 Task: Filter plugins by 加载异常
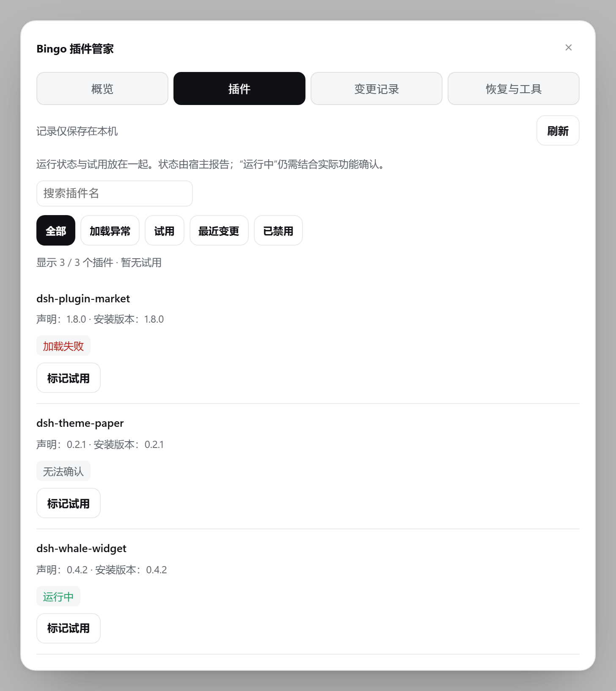coord(110,230)
